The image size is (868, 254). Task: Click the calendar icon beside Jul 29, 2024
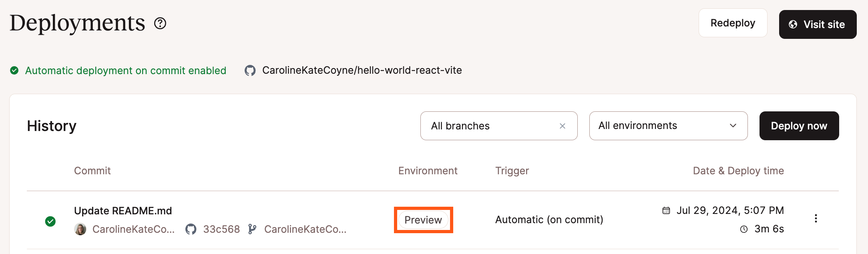point(666,210)
